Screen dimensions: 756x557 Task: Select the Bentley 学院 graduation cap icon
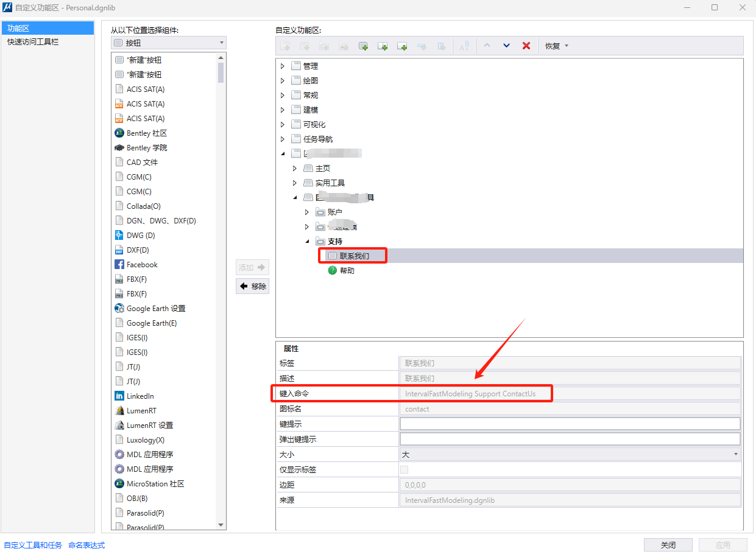(x=119, y=147)
